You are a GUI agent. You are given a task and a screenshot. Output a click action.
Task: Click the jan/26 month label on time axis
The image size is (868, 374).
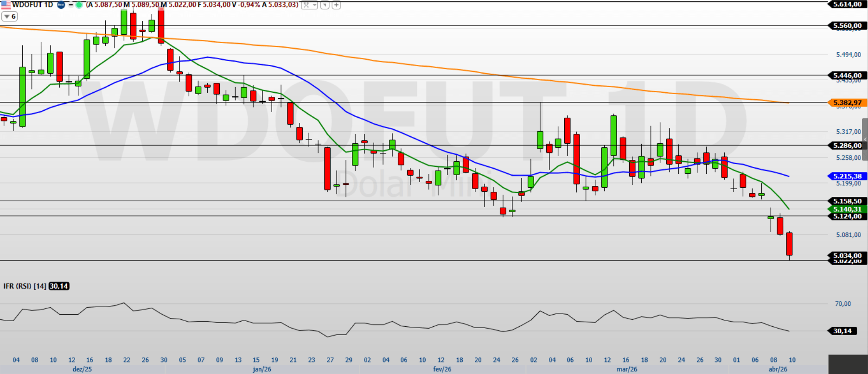pos(262,369)
